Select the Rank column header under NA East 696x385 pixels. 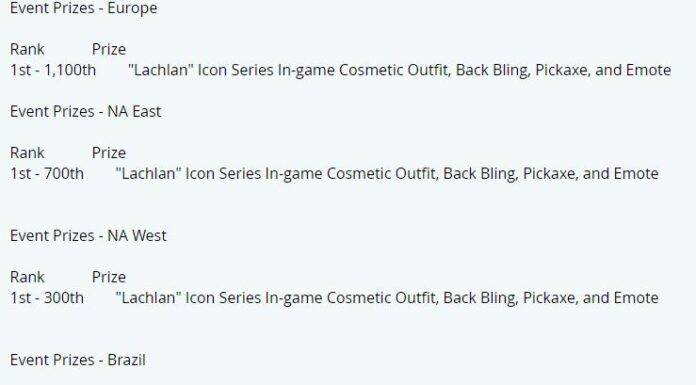tap(27, 153)
